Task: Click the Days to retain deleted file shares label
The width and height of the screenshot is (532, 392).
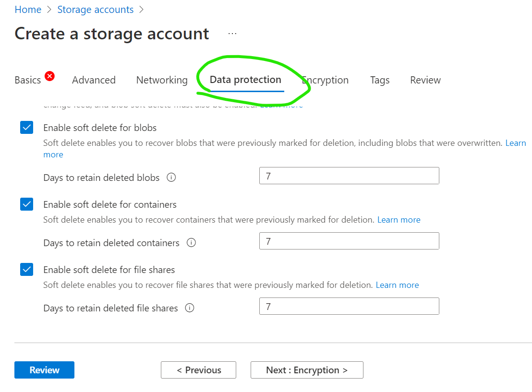Action: [110, 308]
